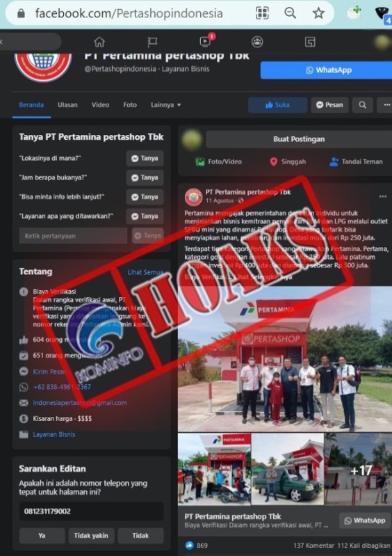
Task: Open the Groups icon in top navigation
Action: coord(257,42)
